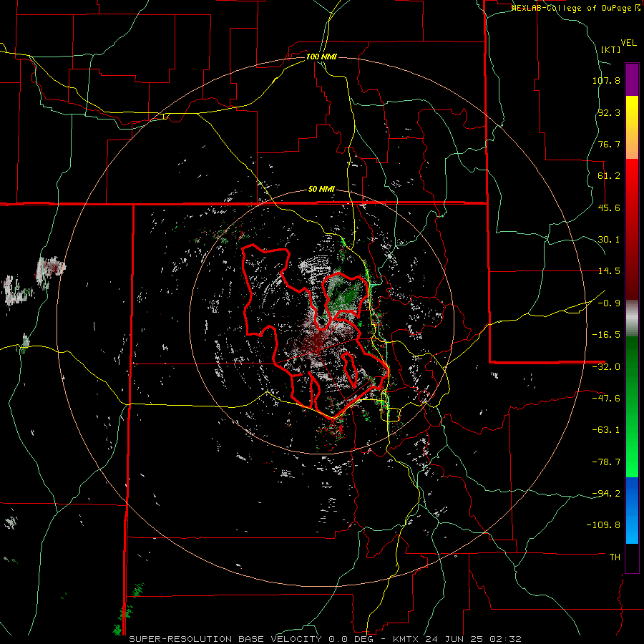
Task: Pick the gray near-zero segment of the color bar
Action: click(632, 318)
